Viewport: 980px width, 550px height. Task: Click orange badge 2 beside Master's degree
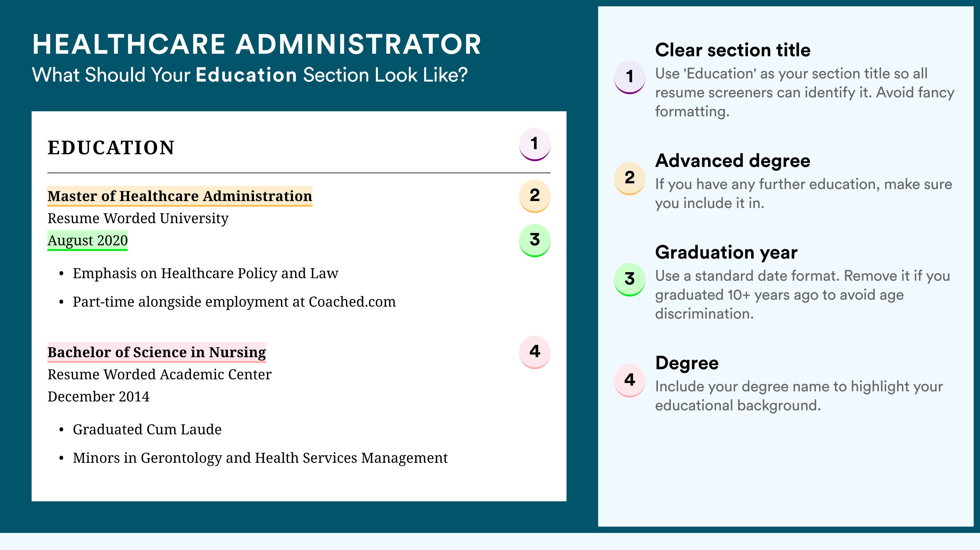(x=535, y=196)
